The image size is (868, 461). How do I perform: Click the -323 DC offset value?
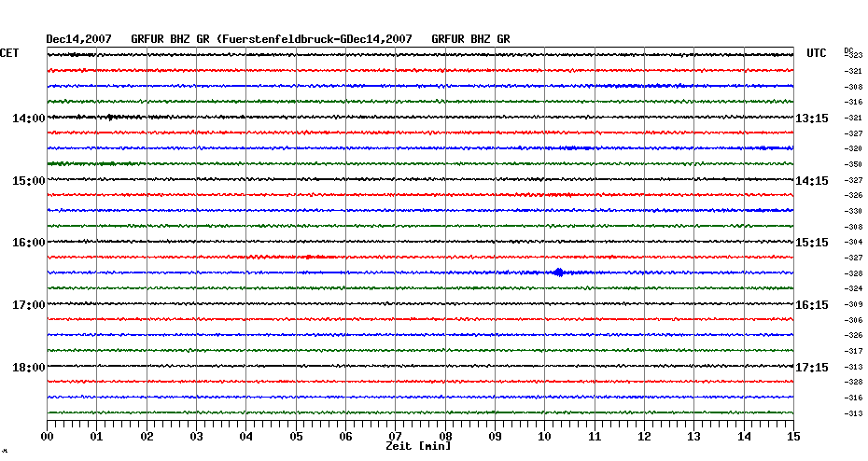[x=854, y=55]
